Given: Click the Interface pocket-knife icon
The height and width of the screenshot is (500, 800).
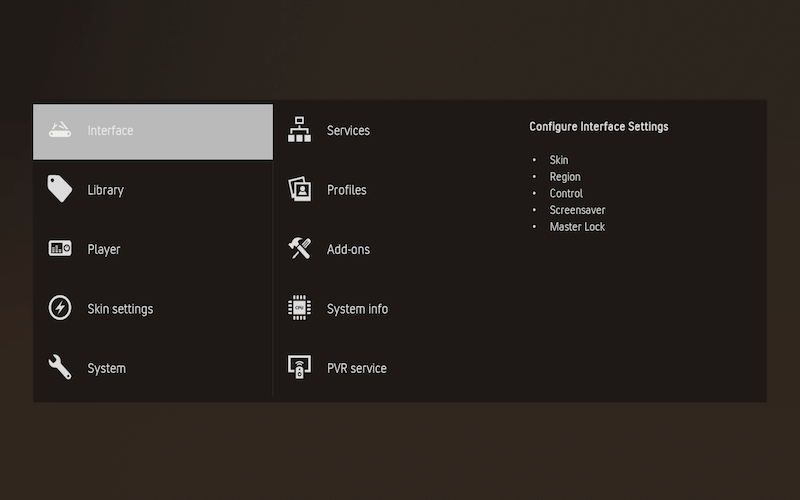Looking at the screenshot, I should (60, 130).
